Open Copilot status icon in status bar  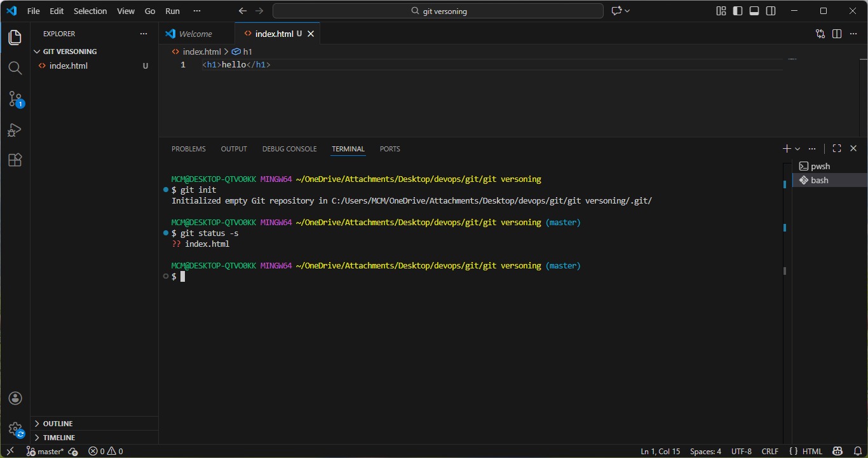click(x=837, y=451)
